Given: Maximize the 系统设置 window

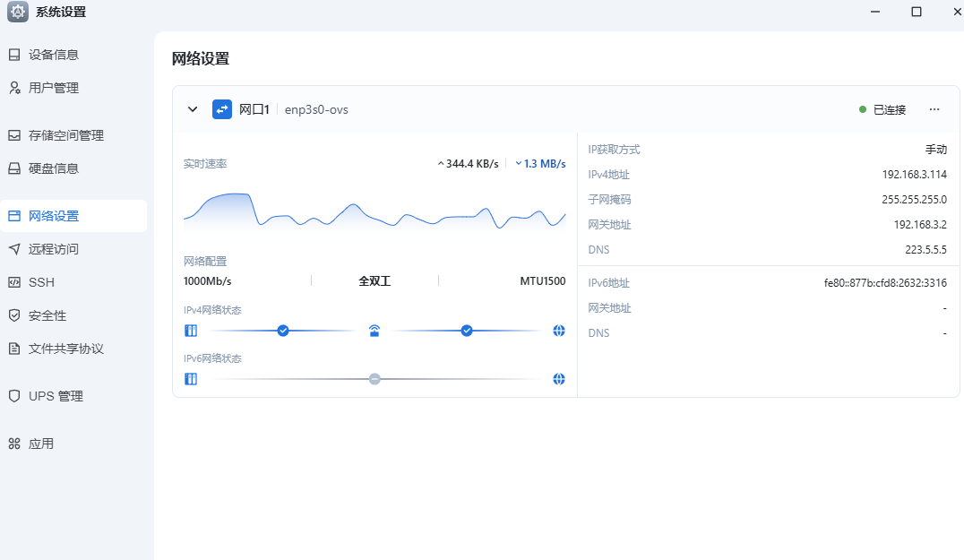Looking at the screenshot, I should [916, 12].
